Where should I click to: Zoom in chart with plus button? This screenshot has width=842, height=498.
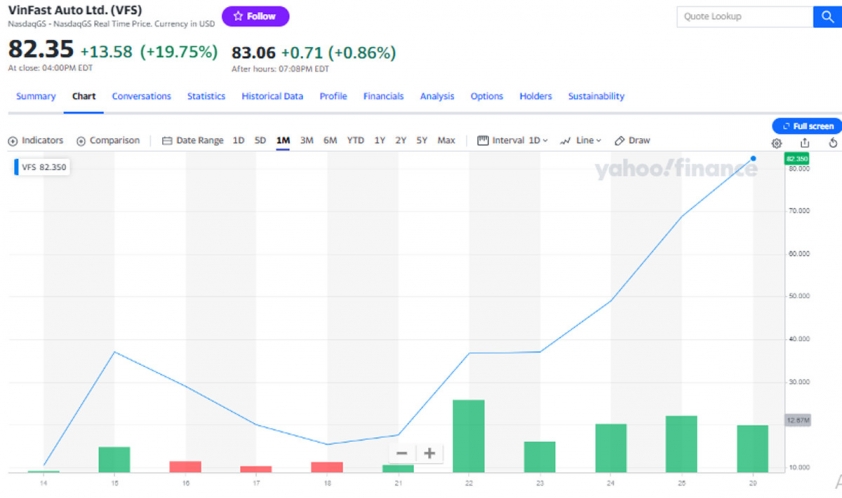pyautogui.click(x=430, y=453)
